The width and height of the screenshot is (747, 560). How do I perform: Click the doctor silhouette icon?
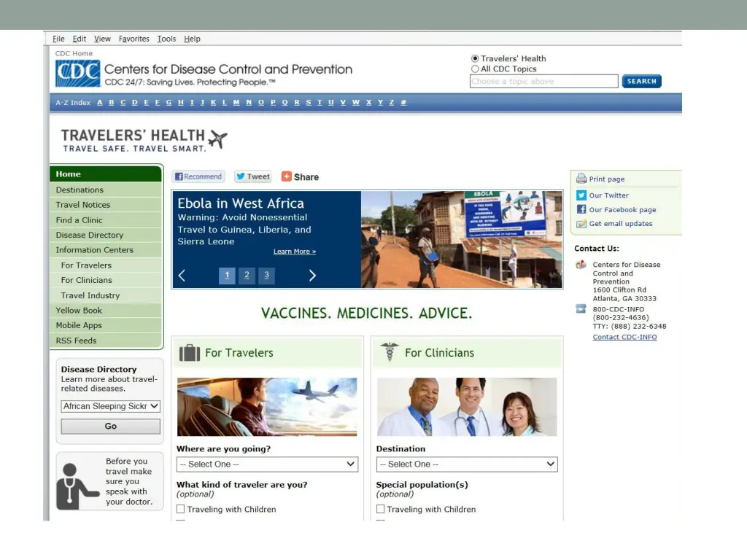(x=77, y=486)
